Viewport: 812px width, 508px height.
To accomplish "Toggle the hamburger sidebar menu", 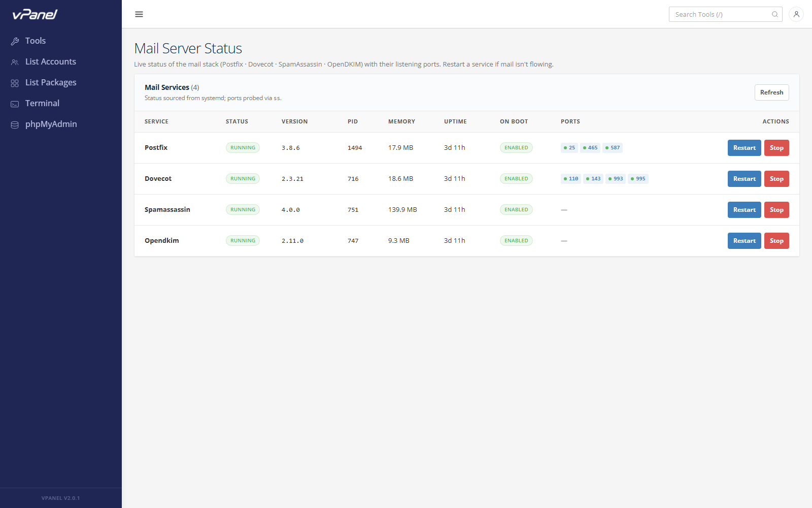I will coord(139,14).
